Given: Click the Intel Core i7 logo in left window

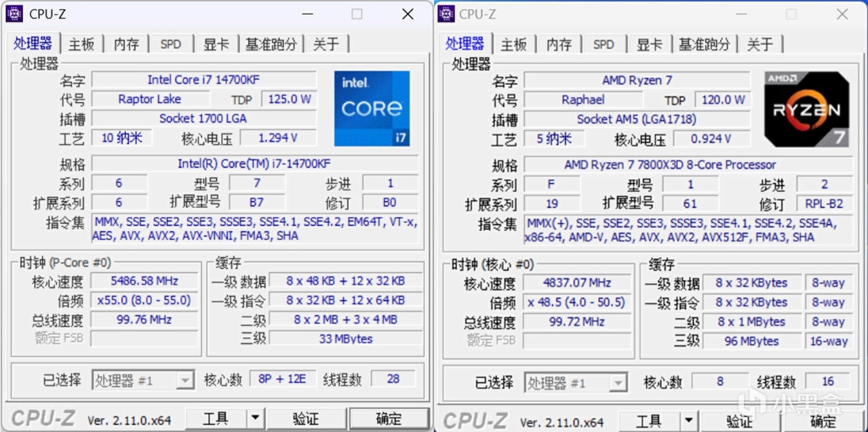Looking at the screenshot, I should [372, 109].
